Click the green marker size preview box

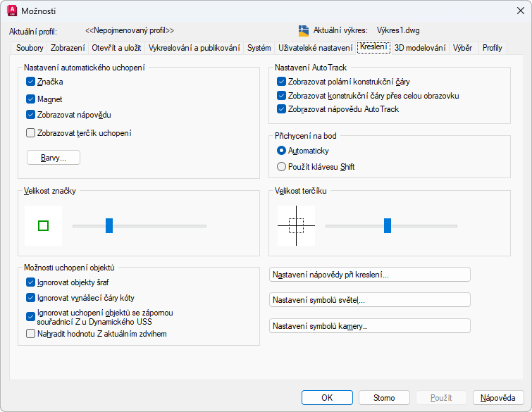pos(43,225)
